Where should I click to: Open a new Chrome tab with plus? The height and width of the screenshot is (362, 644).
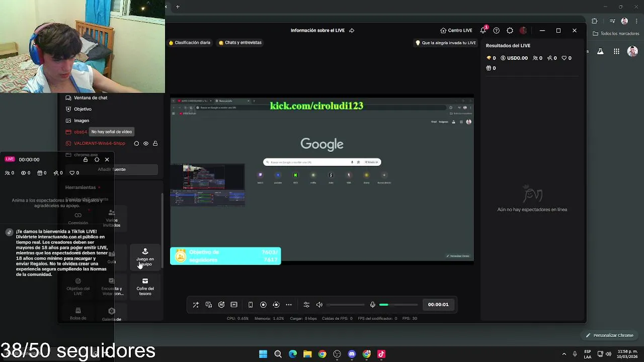(x=178, y=7)
